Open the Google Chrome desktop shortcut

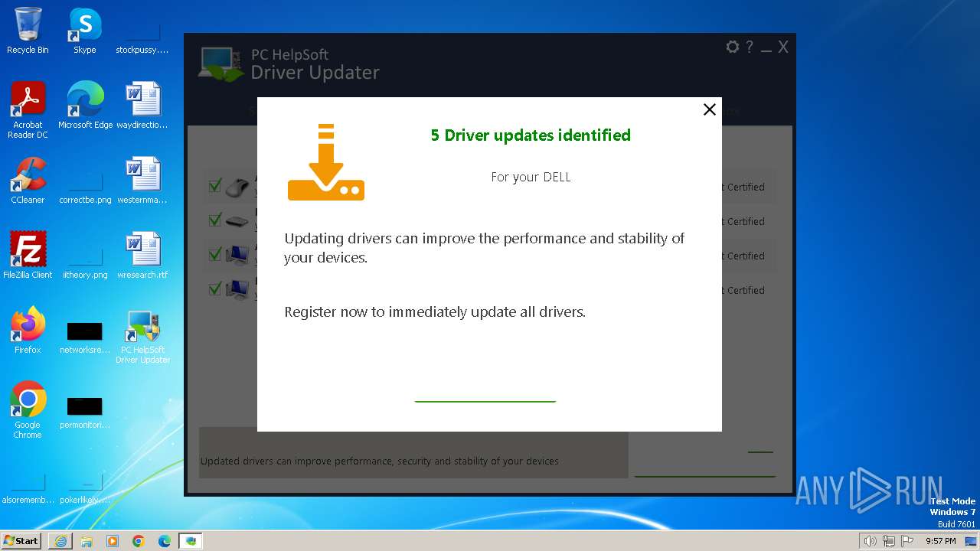pyautogui.click(x=28, y=410)
